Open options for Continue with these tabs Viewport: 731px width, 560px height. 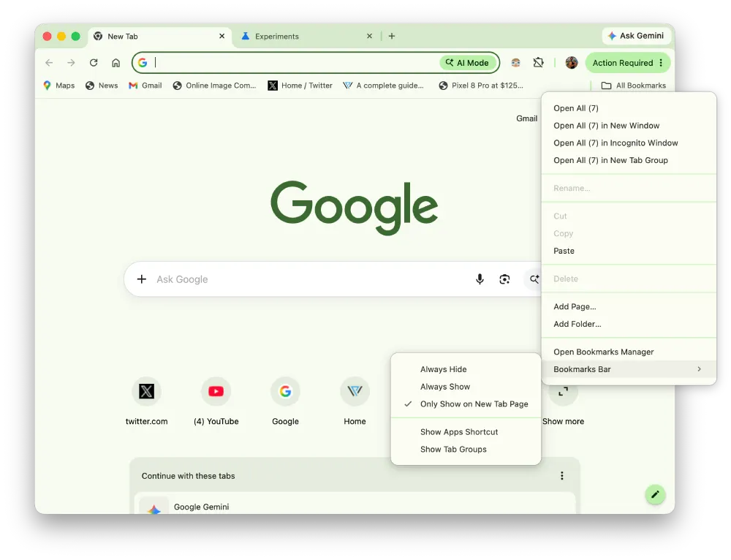[561, 476]
